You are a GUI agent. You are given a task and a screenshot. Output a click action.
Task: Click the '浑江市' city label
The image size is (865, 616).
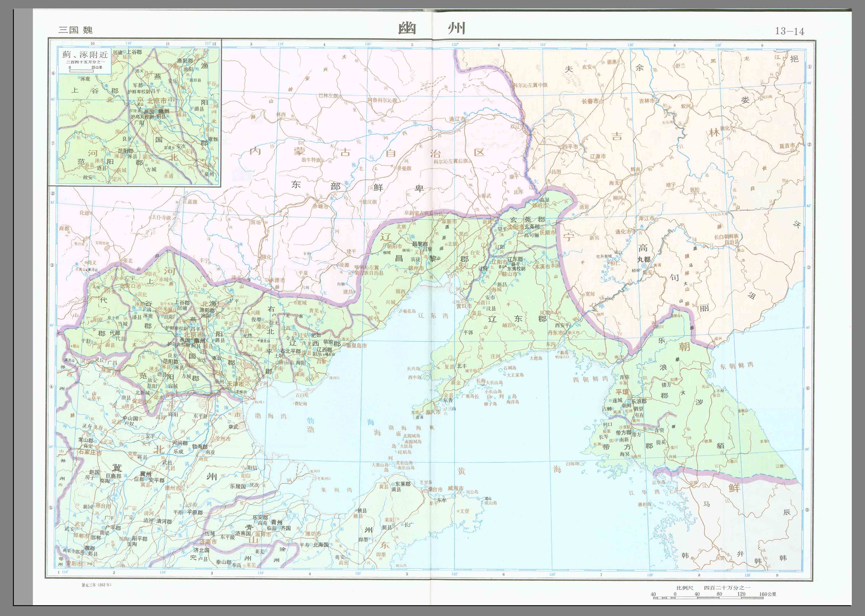pyautogui.click(x=646, y=219)
